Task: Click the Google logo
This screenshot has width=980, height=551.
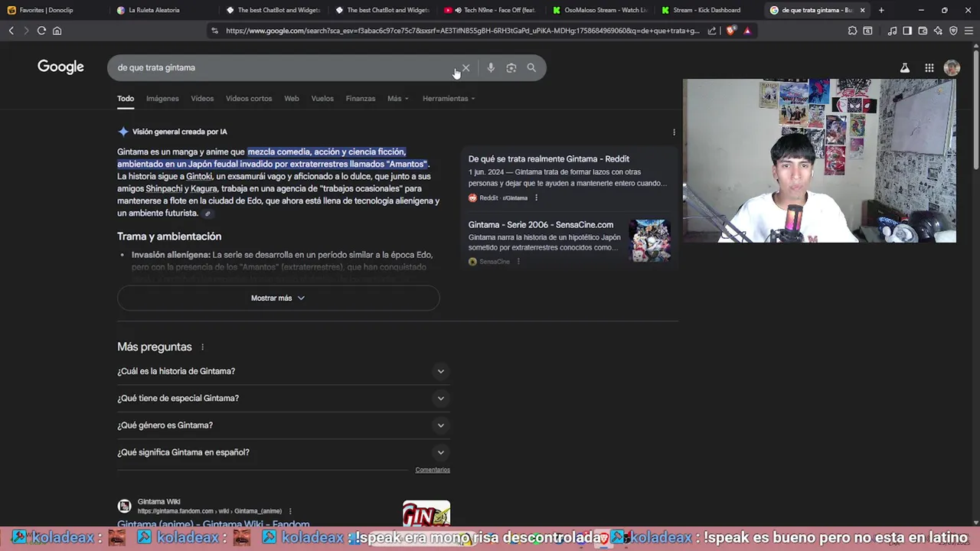Action: coord(60,67)
